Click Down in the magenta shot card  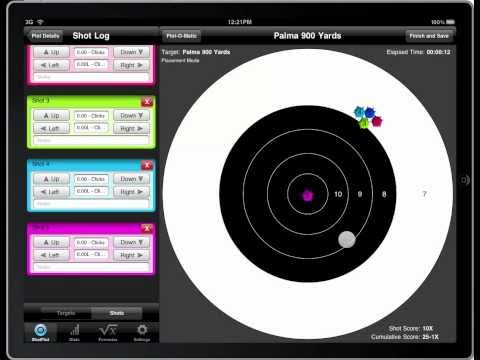click(x=131, y=242)
